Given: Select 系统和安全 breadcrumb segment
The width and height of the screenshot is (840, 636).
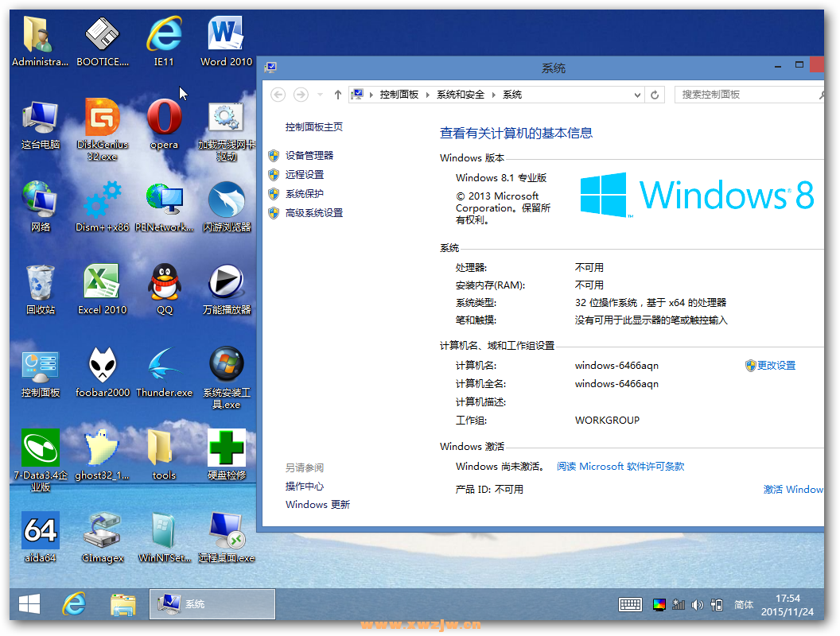Looking at the screenshot, I should coord(461,95).
